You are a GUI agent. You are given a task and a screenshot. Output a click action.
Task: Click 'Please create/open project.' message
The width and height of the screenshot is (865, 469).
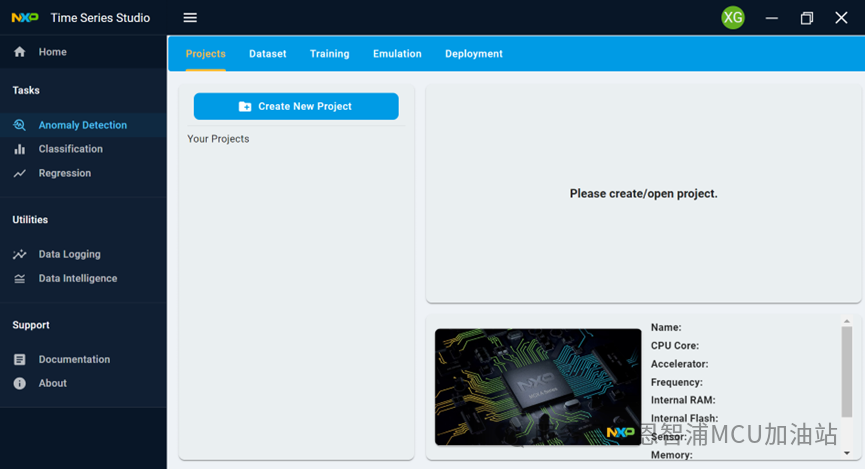point(643,194)
